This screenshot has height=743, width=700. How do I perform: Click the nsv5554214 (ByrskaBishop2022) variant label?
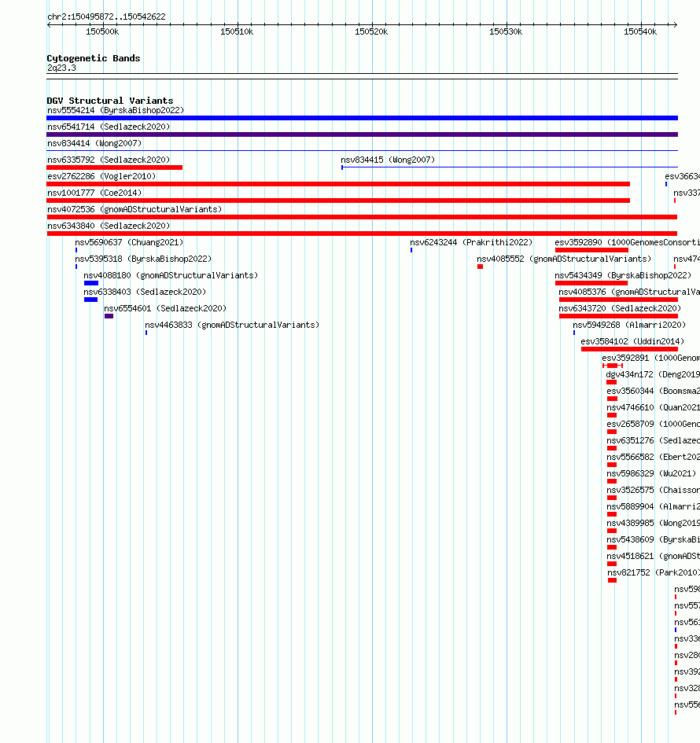pos(116,110)
